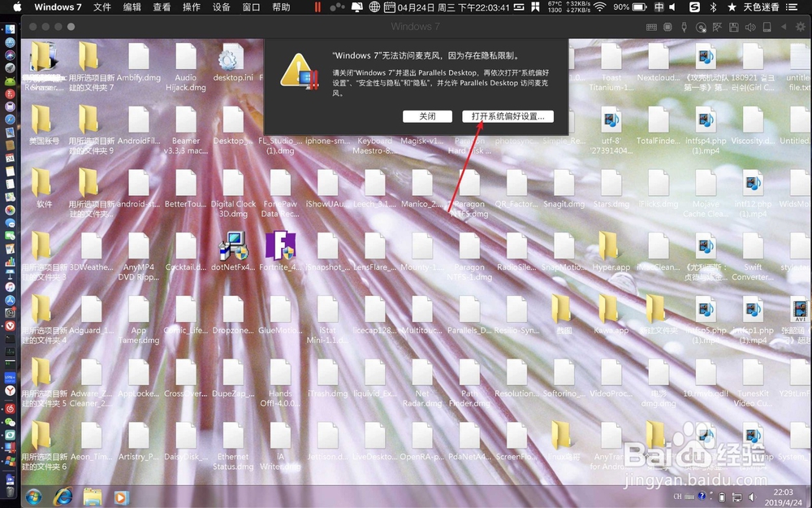Select the Hyper.app folder icon
Viewport: 812px width, 508px height.
click(x=611, y=250)
